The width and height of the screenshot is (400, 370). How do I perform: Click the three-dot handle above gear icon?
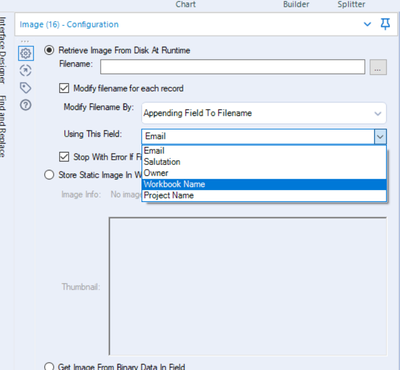tap(25, 42)
